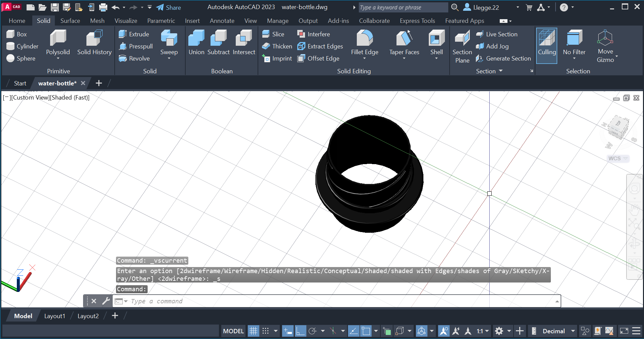Toggle grid display in status bar
Screen dimensions: 644x339
coord(253,331)
